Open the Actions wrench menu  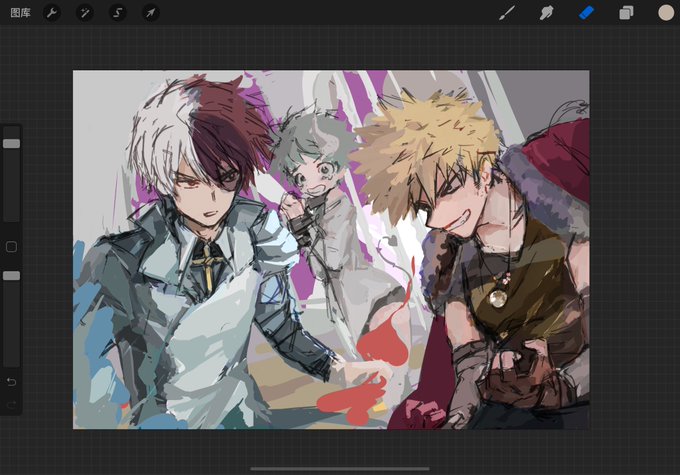coord(52,13)
